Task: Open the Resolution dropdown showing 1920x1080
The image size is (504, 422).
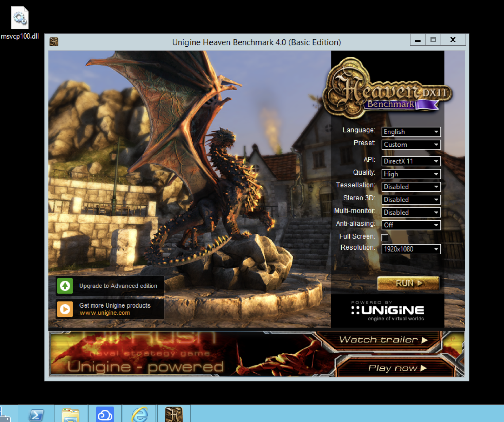Action: [411, 249]
